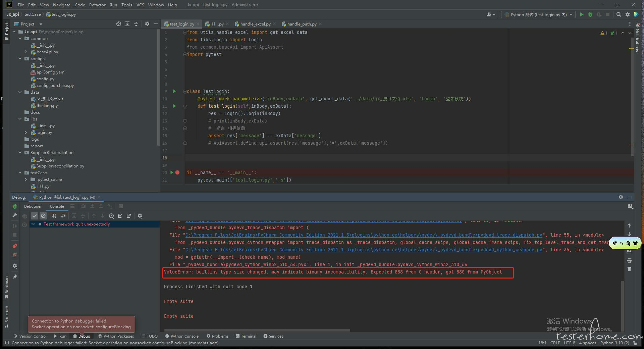Image resolution: width=644 pixels, height=349 pixels.
Task: Toggle Show Passed tests checkmark button
Action: 35,216
